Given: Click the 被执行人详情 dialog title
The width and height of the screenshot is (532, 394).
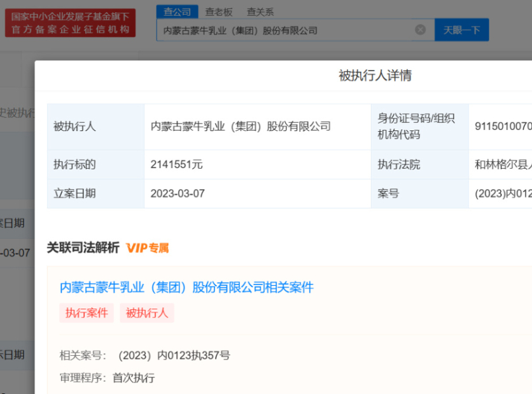Looking at the screenshot, I should 375,76.
